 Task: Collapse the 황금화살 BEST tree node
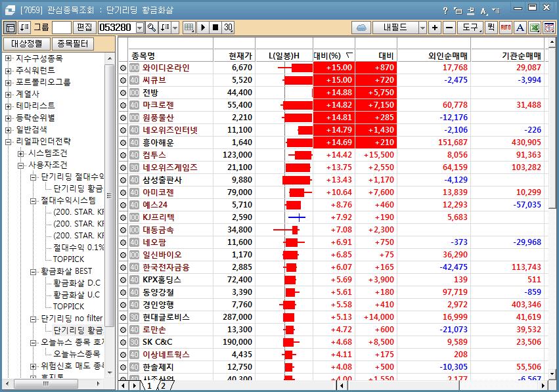[x=33, y=272]
